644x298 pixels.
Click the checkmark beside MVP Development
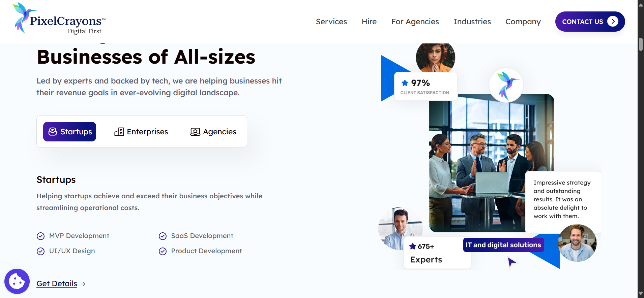click(x=40, y=236)
